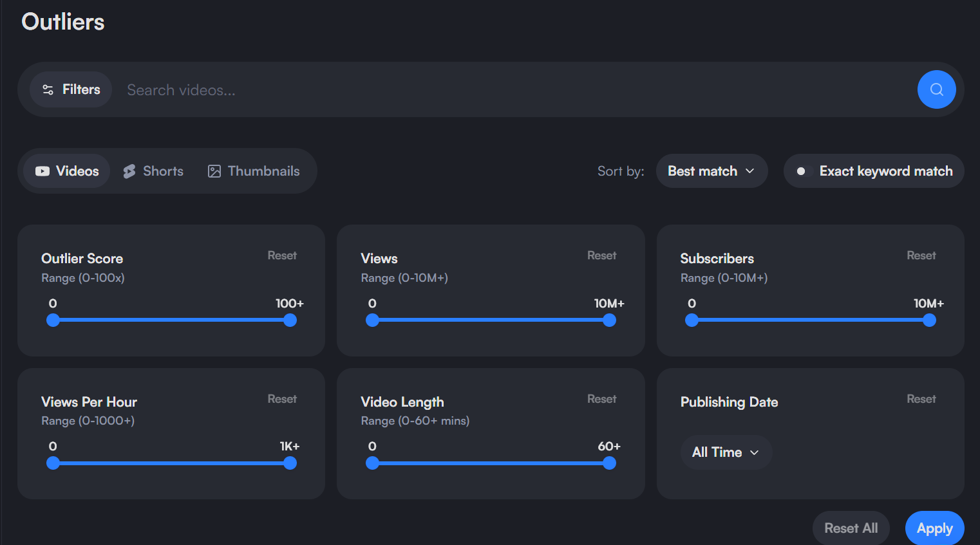Click the Thumbnails picture icon
Screen dimensions: 980x545
coord(213,171)
